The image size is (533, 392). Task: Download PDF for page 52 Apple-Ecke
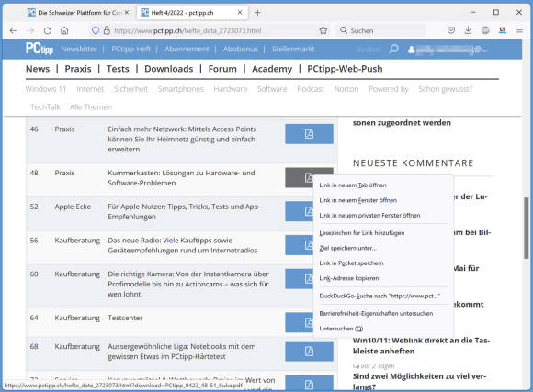[x=300, y=211]
